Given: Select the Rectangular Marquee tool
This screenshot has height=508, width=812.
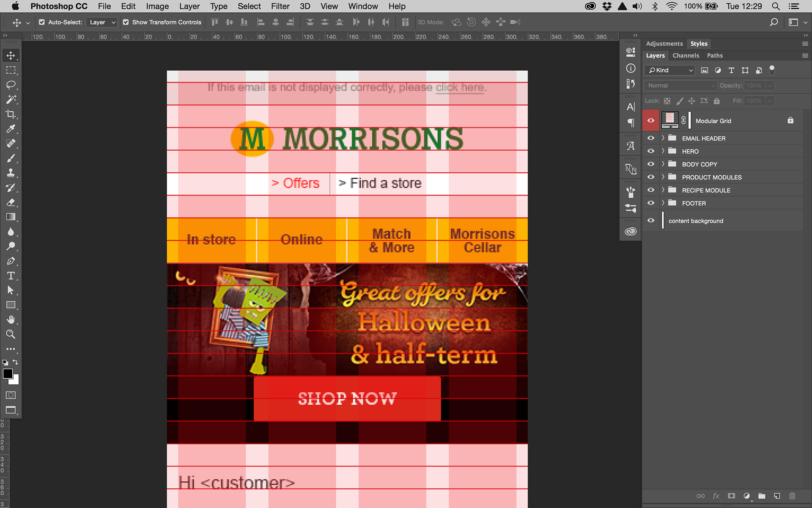Looking at the screenshot, I should point(11,70).
